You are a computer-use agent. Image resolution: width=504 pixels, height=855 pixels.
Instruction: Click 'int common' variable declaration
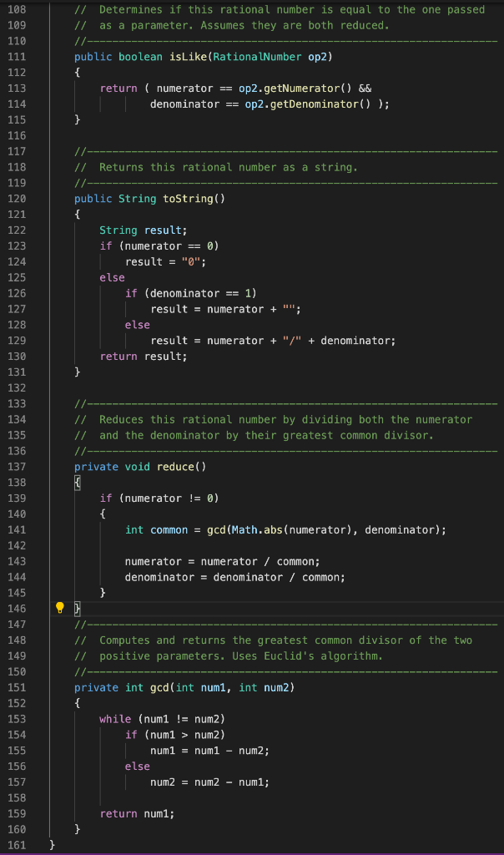[x=156, y=530]
